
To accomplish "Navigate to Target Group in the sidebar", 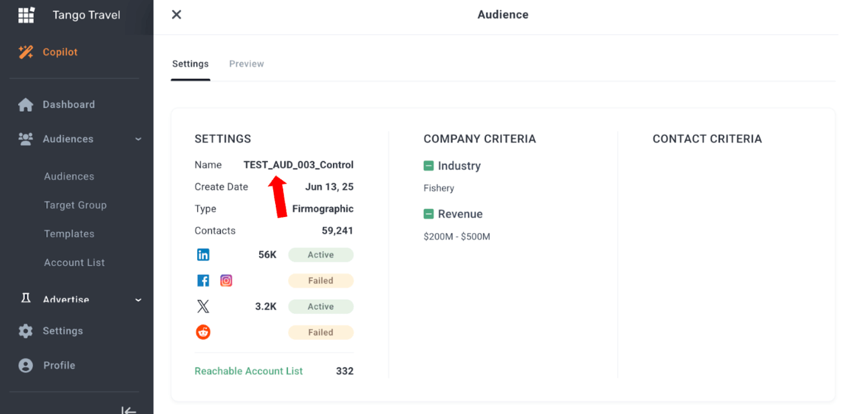I will [75, 205].
